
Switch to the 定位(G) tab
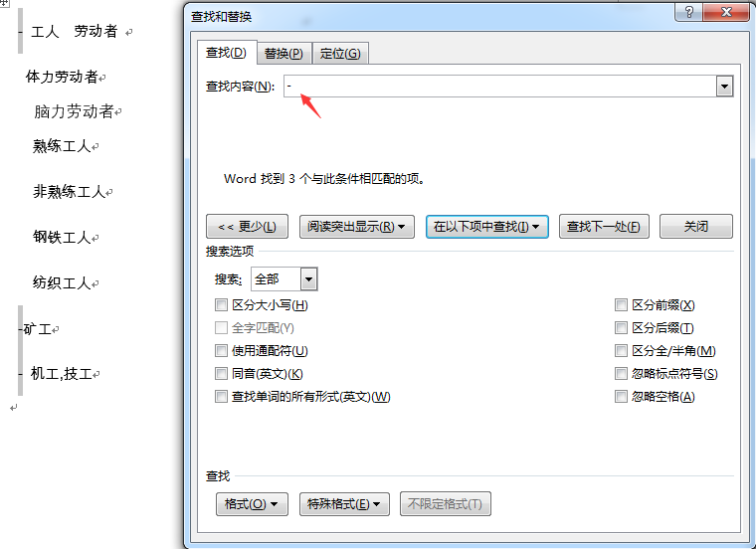(x=340, y=53)
